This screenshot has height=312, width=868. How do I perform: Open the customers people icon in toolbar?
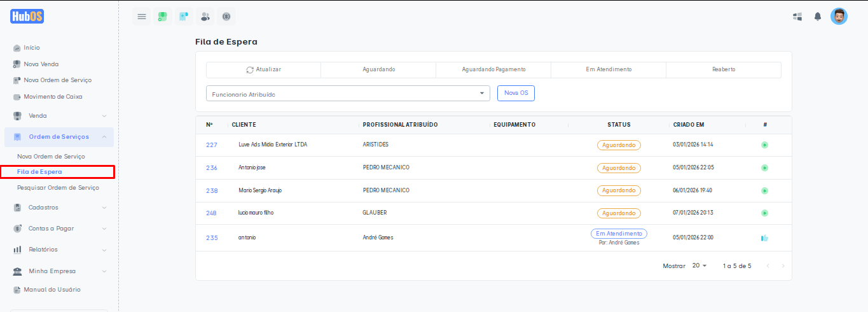[x=205, y=17]
